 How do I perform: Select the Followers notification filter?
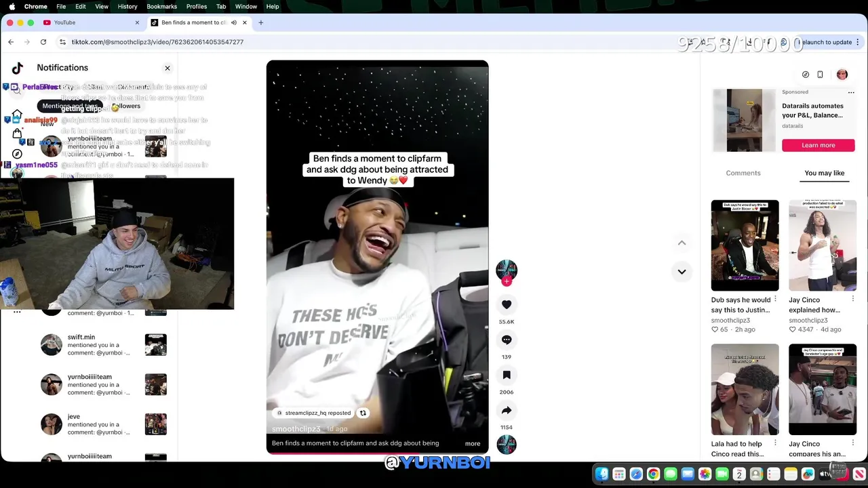126,106
